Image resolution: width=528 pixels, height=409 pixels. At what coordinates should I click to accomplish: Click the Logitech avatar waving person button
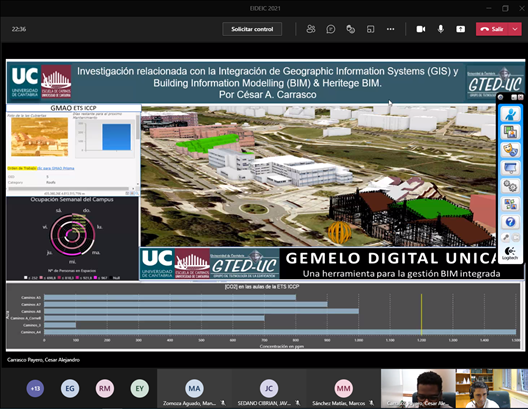[510, 114]
